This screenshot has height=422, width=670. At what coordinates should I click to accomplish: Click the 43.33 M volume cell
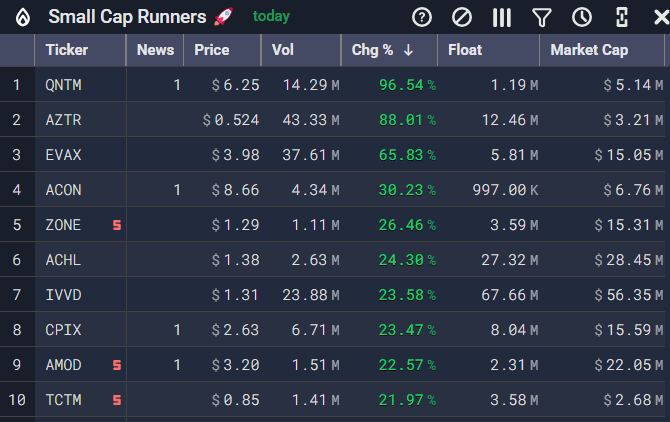tap(311, 120)
